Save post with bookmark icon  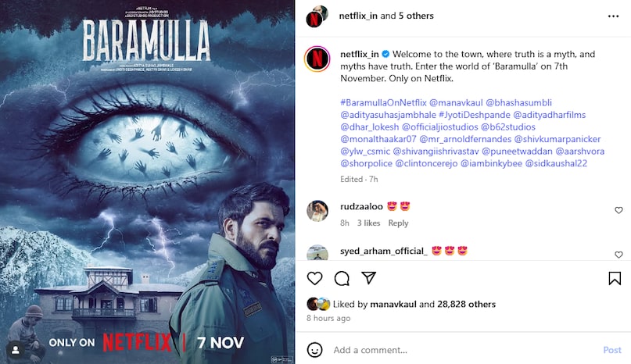point(615,278)
